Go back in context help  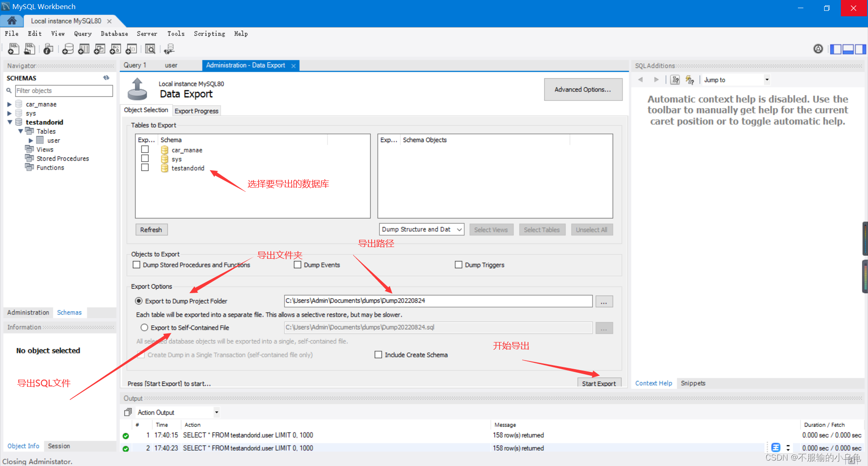(641, 80)
